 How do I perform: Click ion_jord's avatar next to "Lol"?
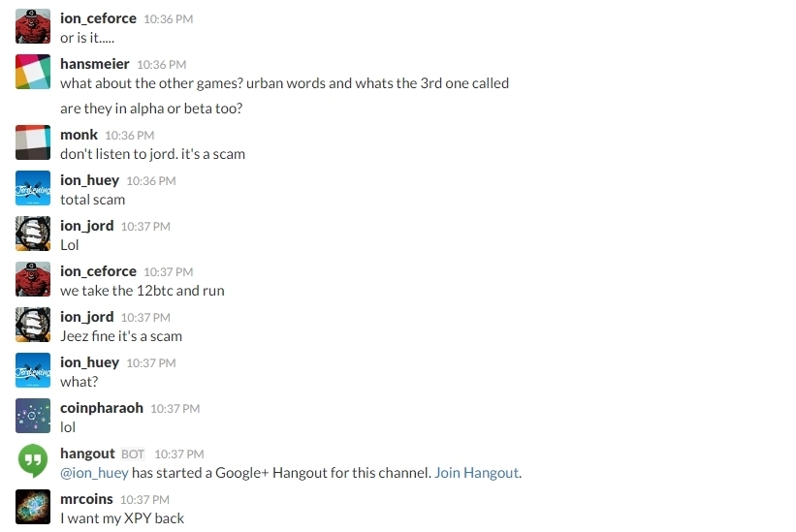(x=33, y=234)
